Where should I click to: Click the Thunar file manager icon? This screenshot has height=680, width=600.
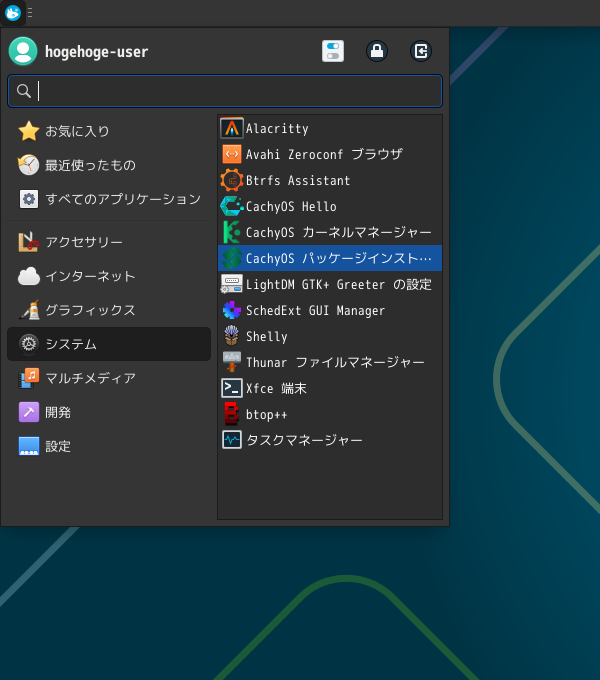point(232,362)
